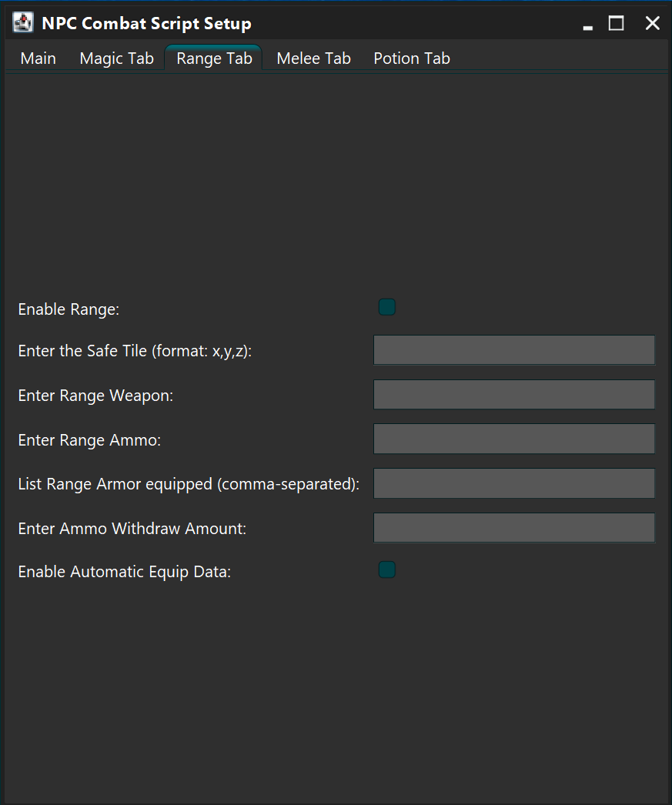Select the Range Tab

(214, 58)
